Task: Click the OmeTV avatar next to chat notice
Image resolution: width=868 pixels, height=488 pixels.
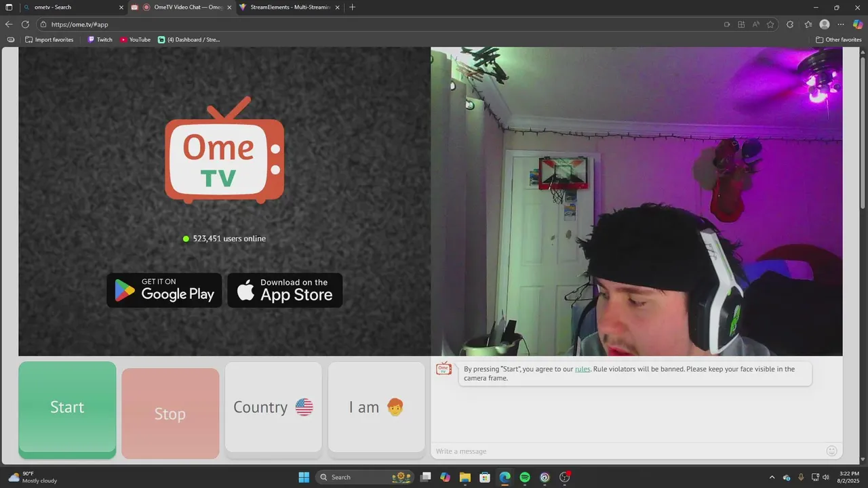Action: point(444,369)
